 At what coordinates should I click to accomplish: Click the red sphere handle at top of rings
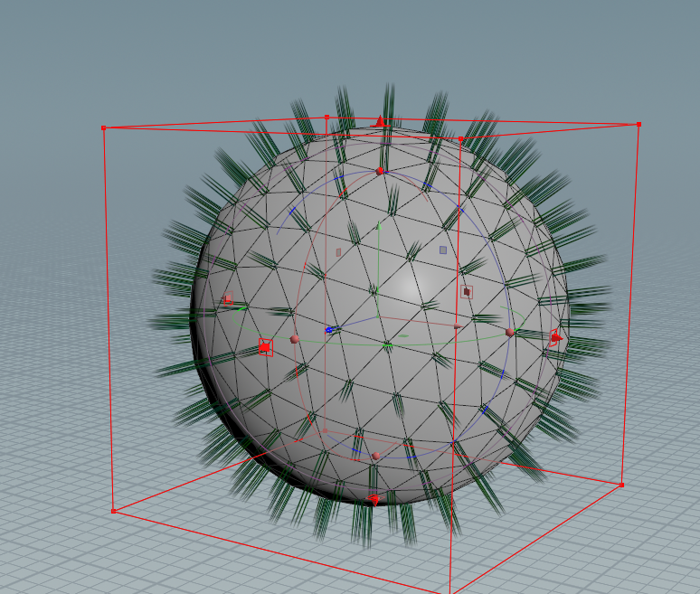(x=380, y=172)
